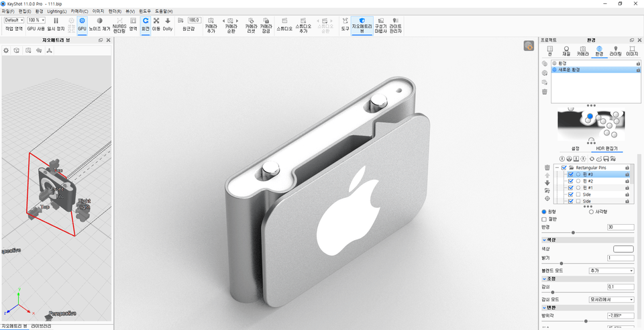Open the 100 % GPU usage dropdown
This screenshot has width=644, height=330.
click(36, 20)
